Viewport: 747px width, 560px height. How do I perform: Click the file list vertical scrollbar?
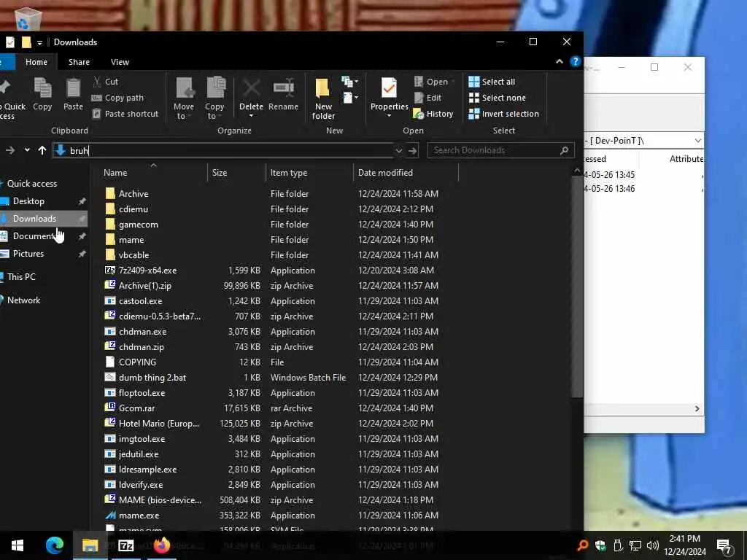click(x=577, y=286)
